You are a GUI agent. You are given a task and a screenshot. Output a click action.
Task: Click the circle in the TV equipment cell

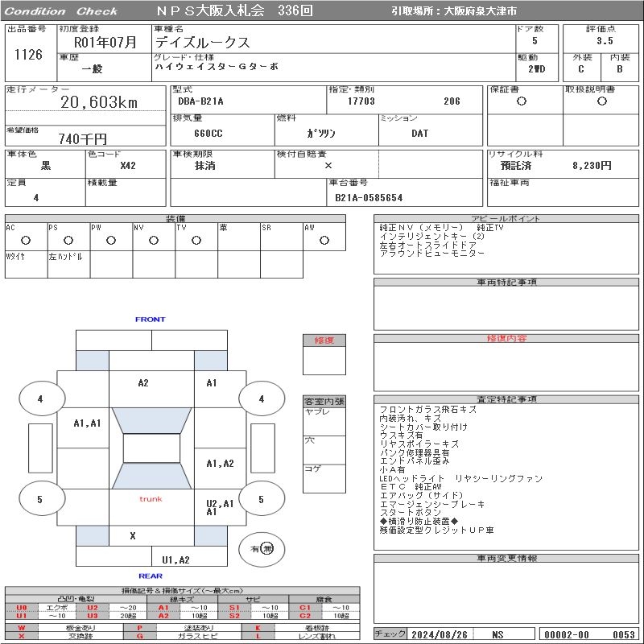tap(196, 240)
